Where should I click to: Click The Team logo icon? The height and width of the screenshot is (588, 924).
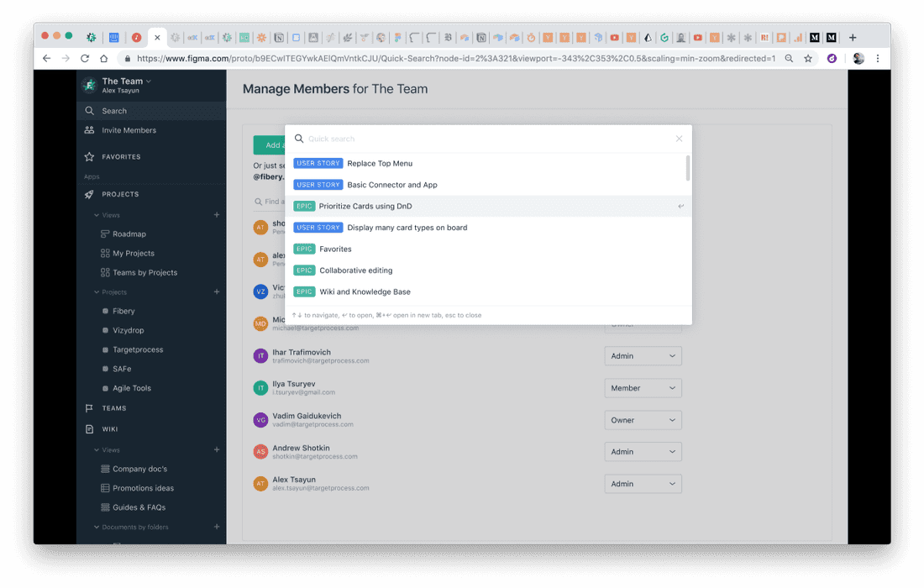89,85
